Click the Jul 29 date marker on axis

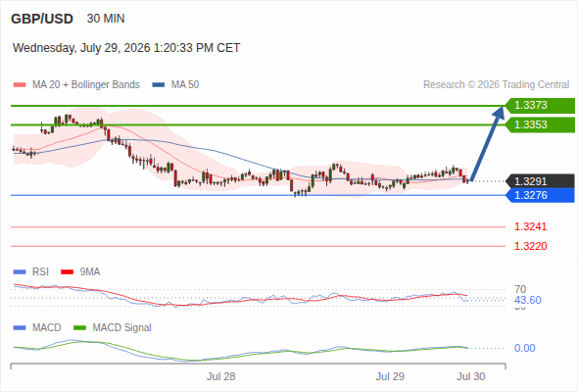click(x=390, y=376)
